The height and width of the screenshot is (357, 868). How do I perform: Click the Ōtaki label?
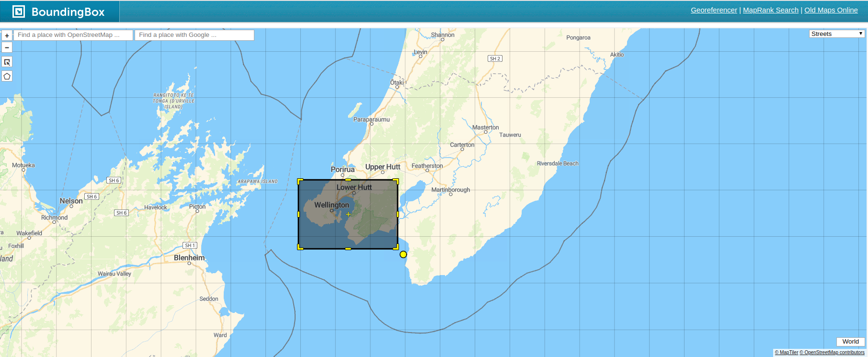pyautogui.click(x=397, y=82)
